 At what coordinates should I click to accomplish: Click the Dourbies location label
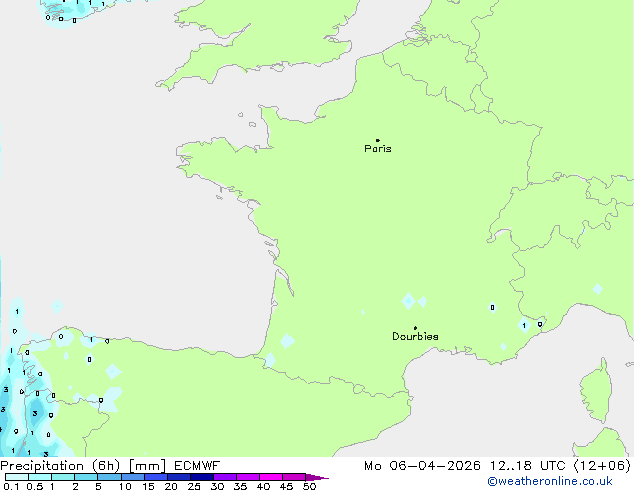tap(415, 336)
